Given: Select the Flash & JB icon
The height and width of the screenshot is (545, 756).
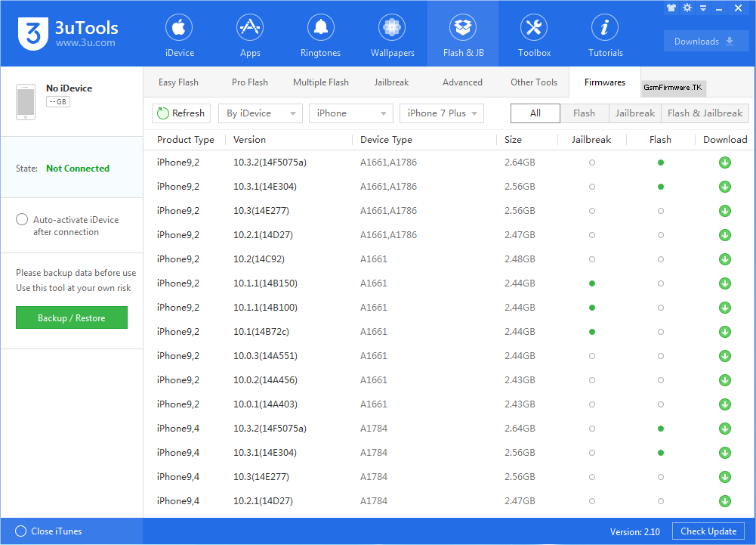Looking at the screenshot, I should point(463,27).
